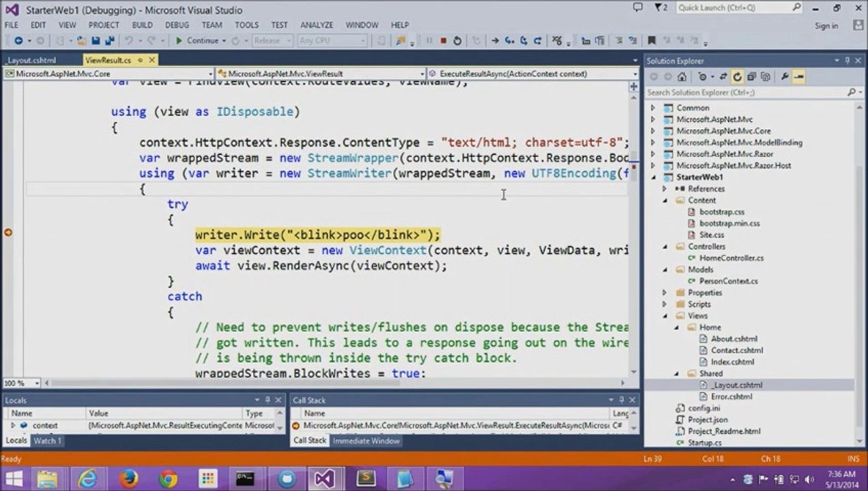The width and height of the screenshot is (868, 491).
Task: Click the Collapse All icon in Solution Explorer
Action: 751,76
